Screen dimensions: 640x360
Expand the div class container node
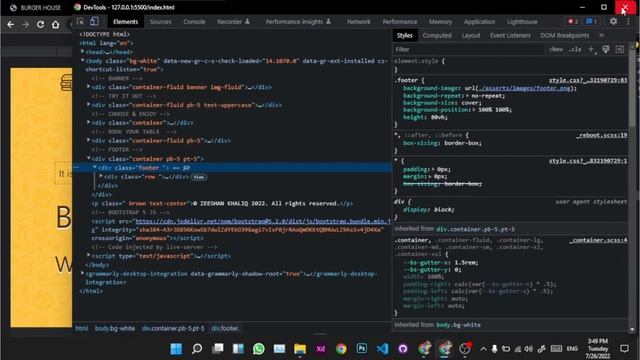[89, 122]
